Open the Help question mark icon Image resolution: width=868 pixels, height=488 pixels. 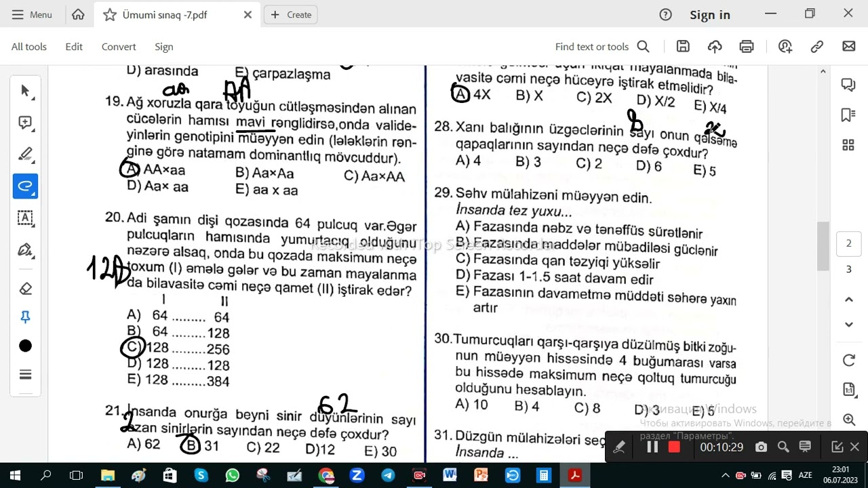tap(665, 14)
